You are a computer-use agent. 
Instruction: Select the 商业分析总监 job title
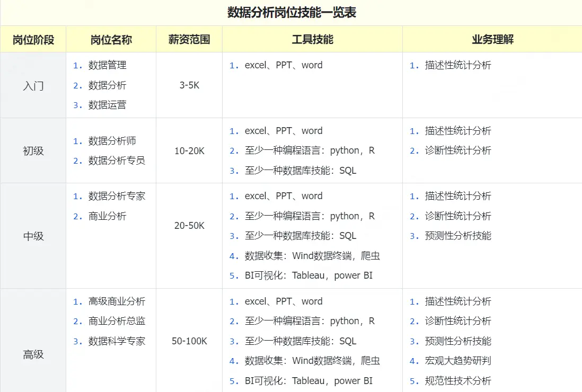point(117,321)
